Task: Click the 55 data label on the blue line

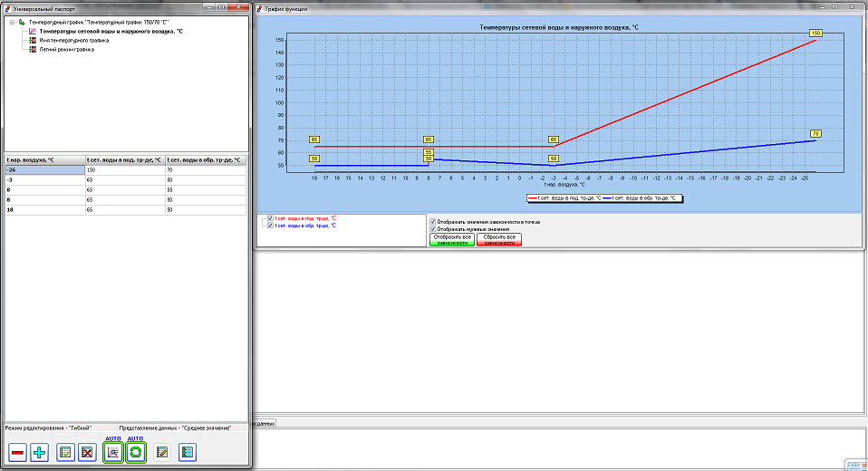Action: tap(429, 152)
